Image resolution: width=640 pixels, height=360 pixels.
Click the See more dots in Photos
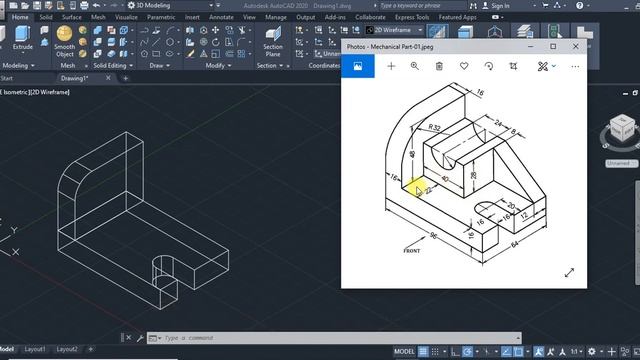tap(575, 66)
